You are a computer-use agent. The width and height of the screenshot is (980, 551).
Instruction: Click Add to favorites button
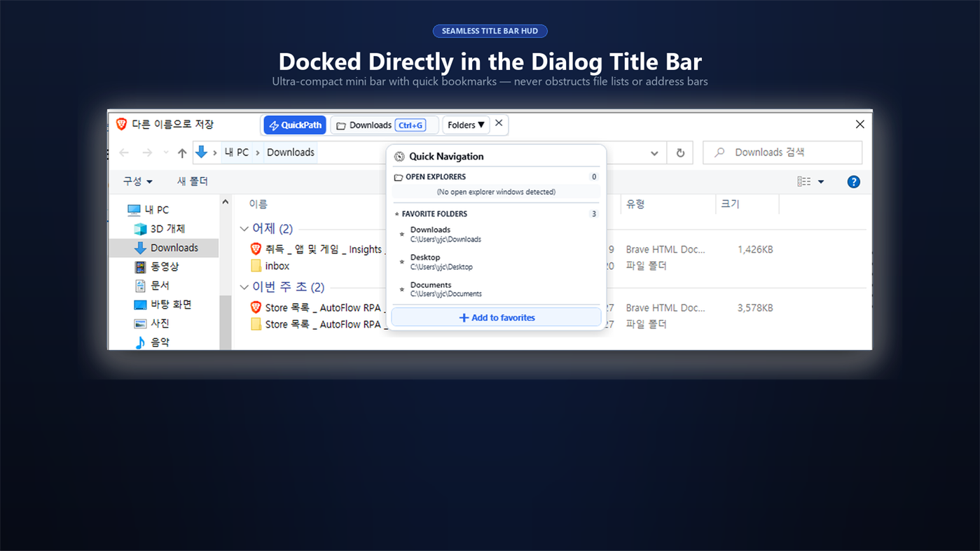(496, 318)
